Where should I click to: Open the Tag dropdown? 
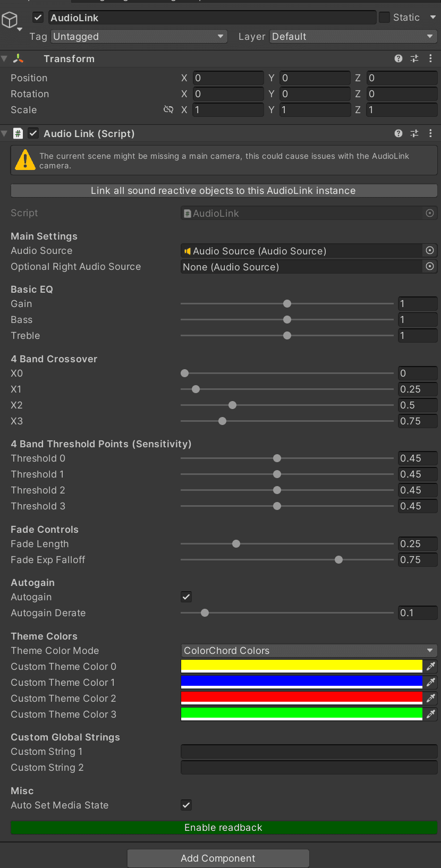click(x=137, y=37)
